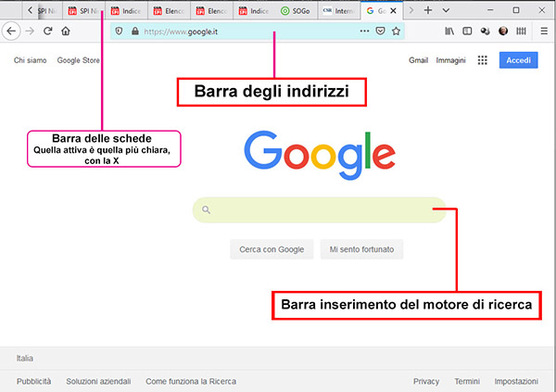This screenshot has width=556, height=392.
Task: Maximize the Firefox window
Action: click(x=516, y=10)
